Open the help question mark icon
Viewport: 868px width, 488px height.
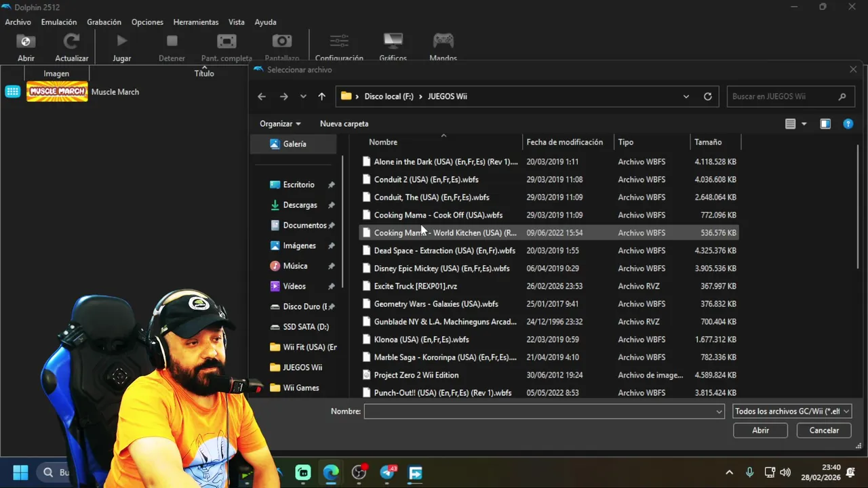(848, 124)
